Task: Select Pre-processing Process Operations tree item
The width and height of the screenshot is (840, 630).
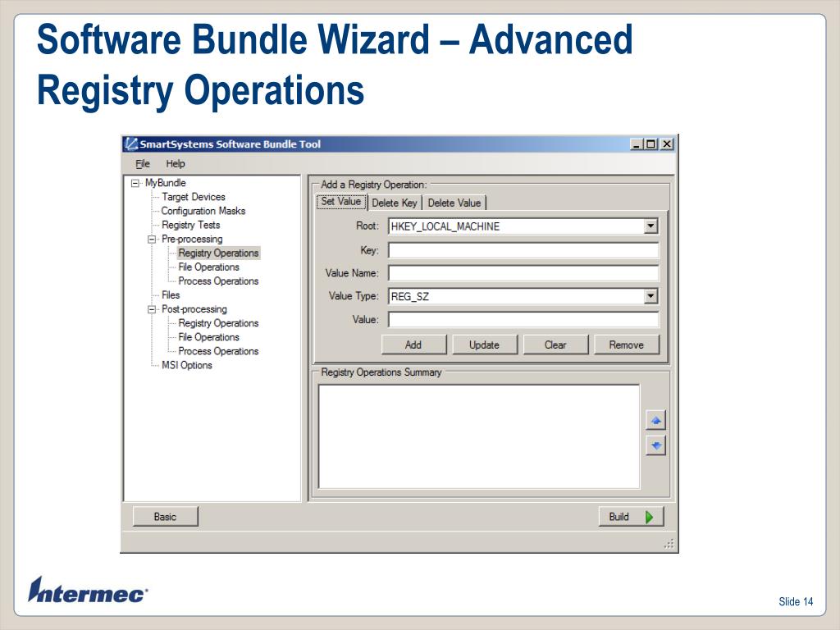Action: (218, 281)
